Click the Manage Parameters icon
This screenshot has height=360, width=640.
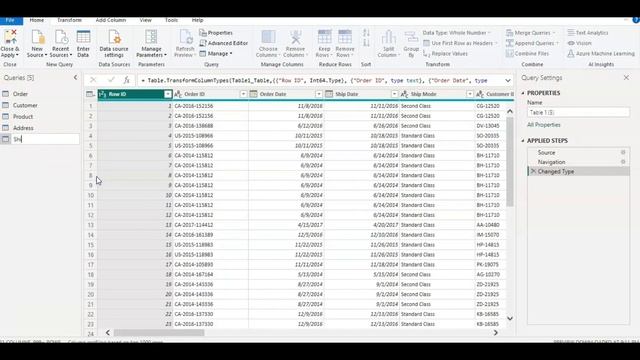(151, 37)
